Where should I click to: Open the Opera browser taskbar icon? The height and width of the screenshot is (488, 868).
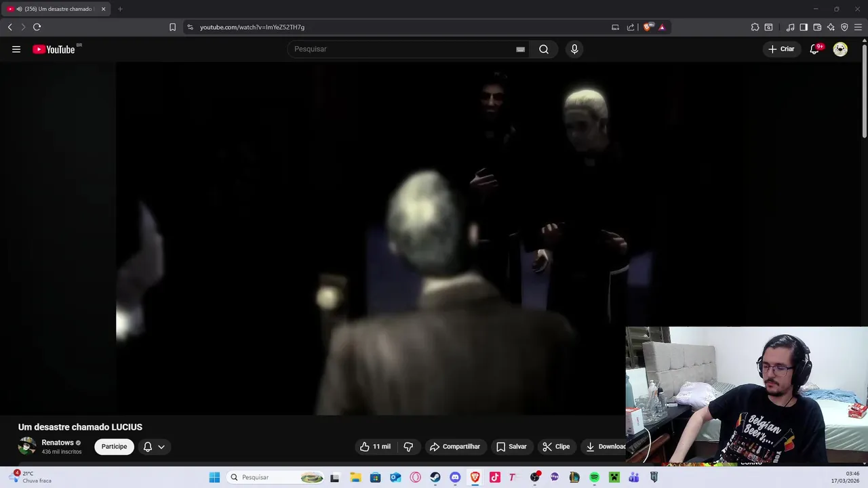point(415,477)
